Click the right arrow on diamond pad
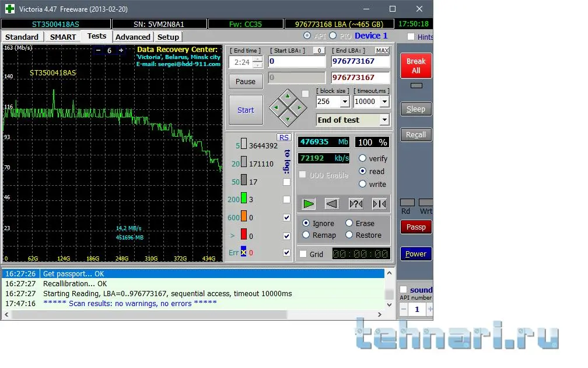 coord(299,107)
